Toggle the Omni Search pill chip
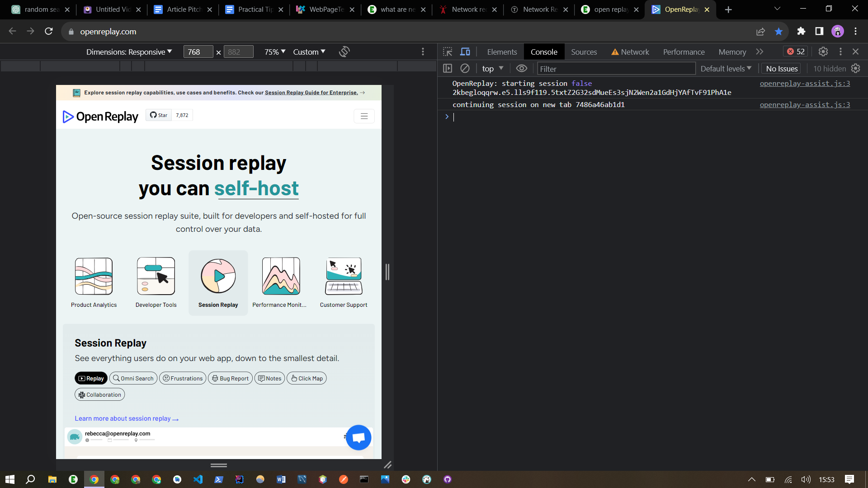The width and height of the screenshot is (868, 488). click(133, 378)
